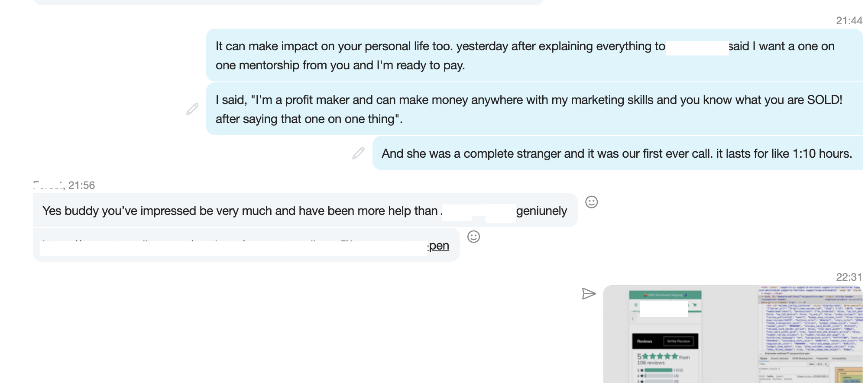Screen dimensions: 868x383
Task: Select the "Yes buddy you've impressed" message bubble
Action: tap(305, 210)
